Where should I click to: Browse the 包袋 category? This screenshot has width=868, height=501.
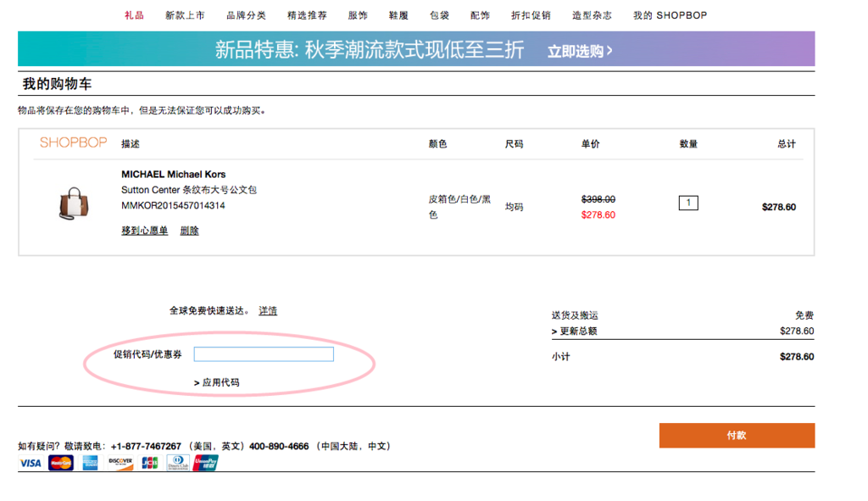[x=440, y=15]
